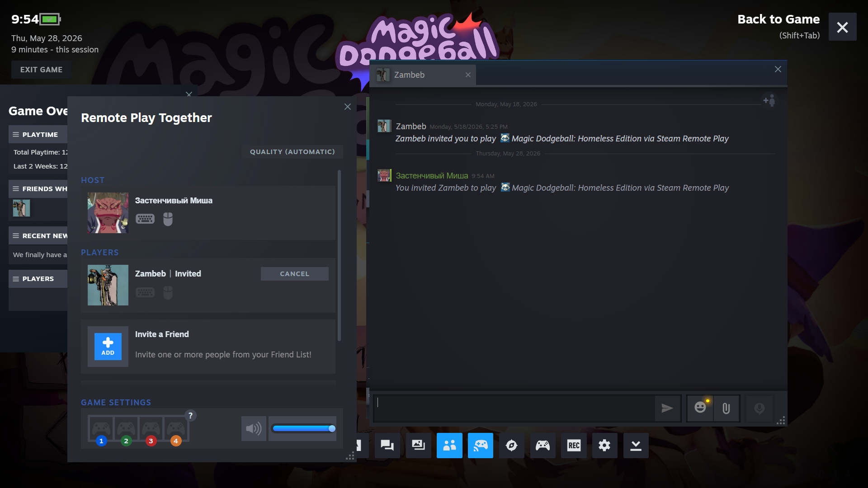Viewport: 868px width, 488px height.
Task: Toggle the Remote Play Together toolbar icon
Action: tap(481, 446)
